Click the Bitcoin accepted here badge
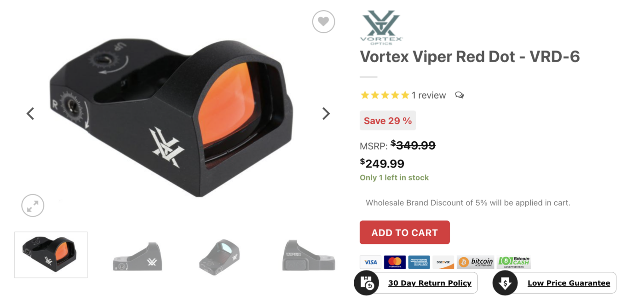 [x=476, y=262]
